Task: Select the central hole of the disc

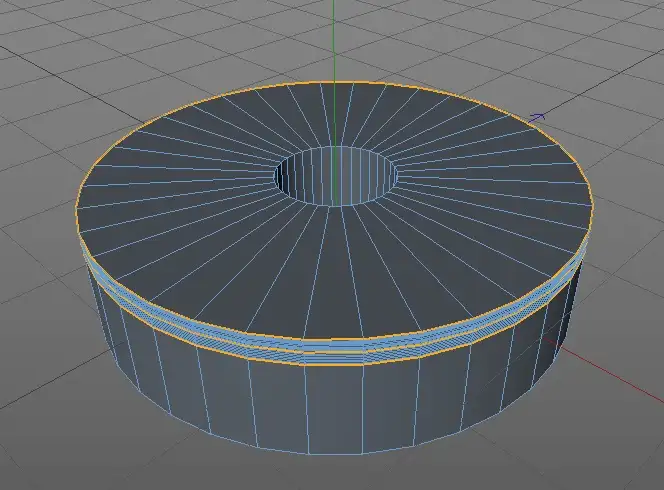Action: coord(336,176)
